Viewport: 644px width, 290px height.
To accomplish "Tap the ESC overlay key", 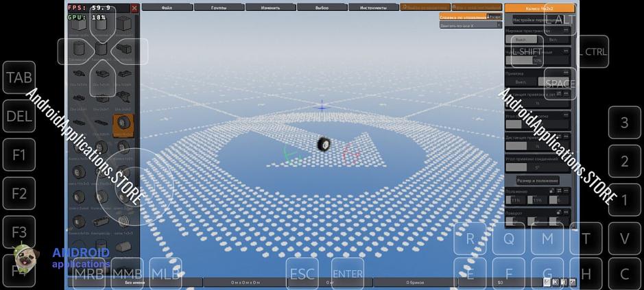I will click(302, 274).
